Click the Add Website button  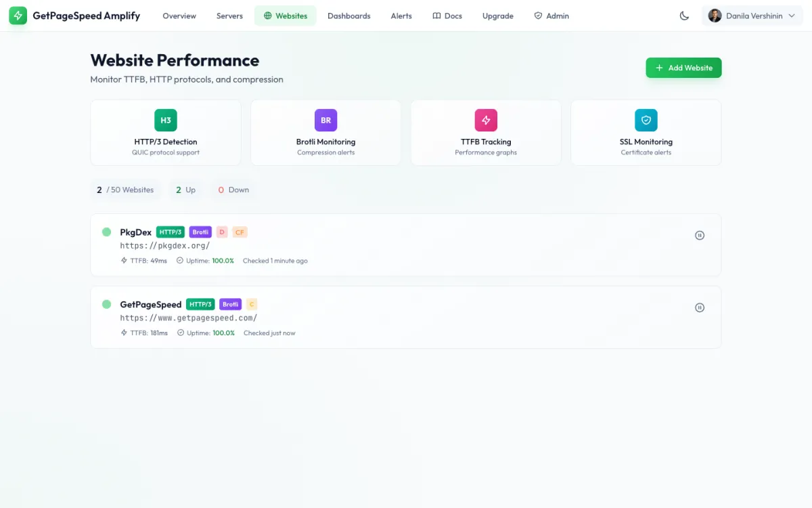683,68
